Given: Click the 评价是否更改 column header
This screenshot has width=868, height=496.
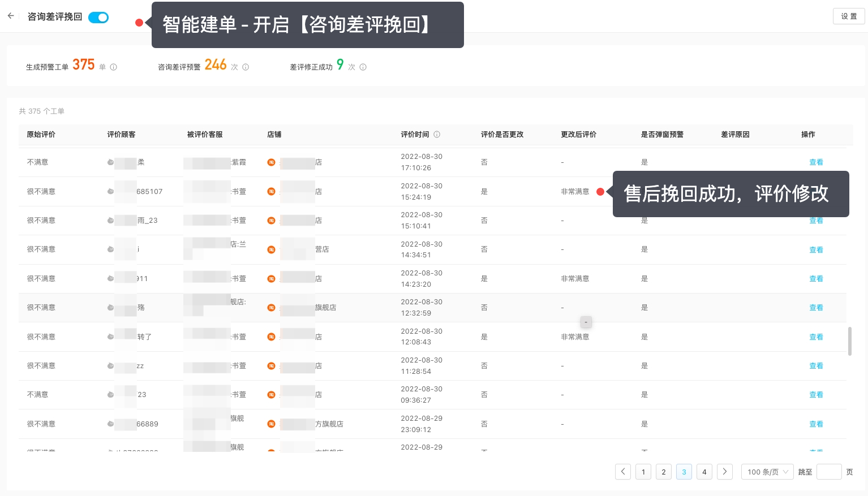Looking at the screenshot, I should coord(502,135).
